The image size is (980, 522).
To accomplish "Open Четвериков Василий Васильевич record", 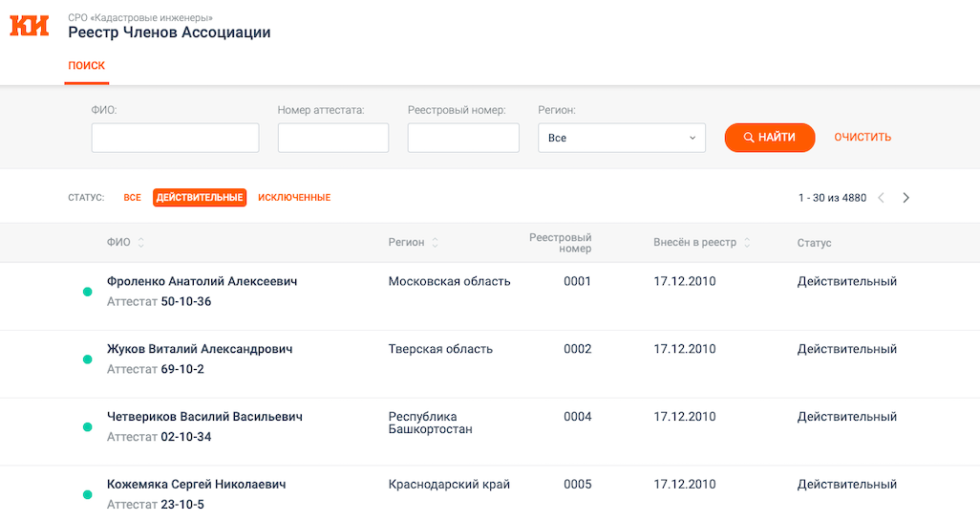I will point(204,417).
